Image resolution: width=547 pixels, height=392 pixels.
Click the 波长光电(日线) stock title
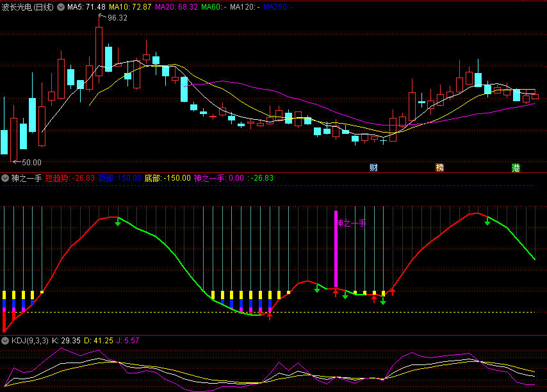click(x=28, y=7)
